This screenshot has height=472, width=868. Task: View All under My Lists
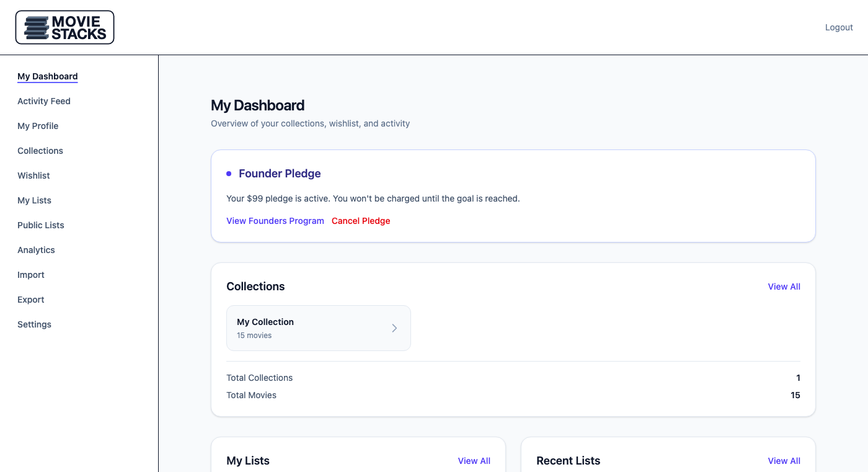pyautogui.click(x=474, y=461)
